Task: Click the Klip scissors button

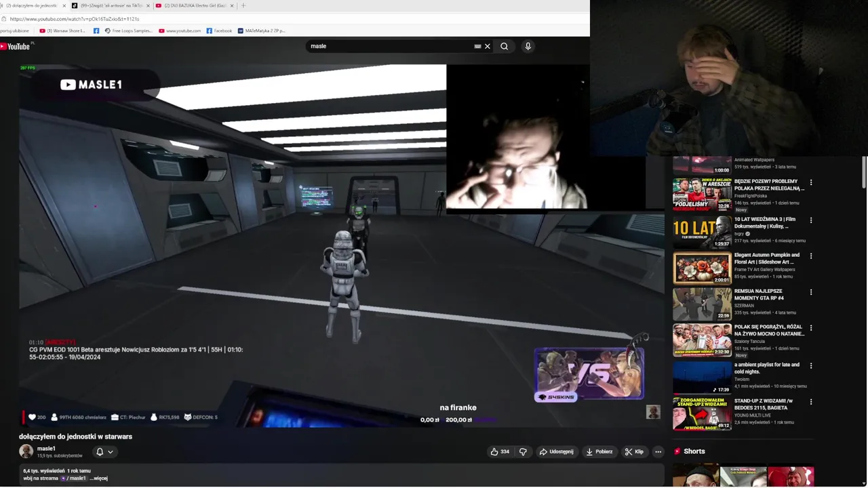Action: click(634, 451)
